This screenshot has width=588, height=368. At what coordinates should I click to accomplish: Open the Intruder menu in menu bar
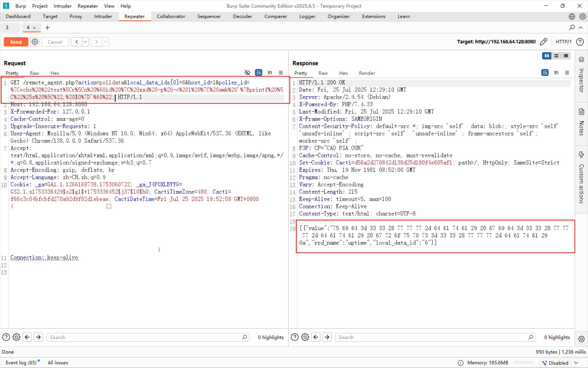62,6
